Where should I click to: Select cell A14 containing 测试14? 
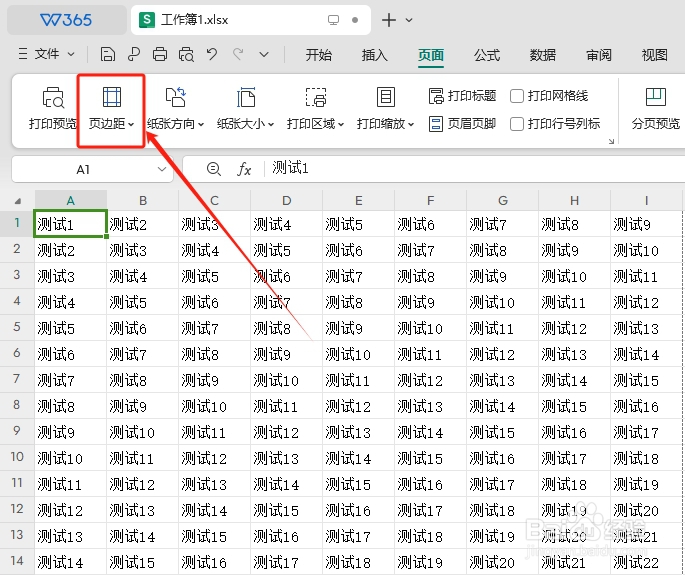click(x=71, y=562)
